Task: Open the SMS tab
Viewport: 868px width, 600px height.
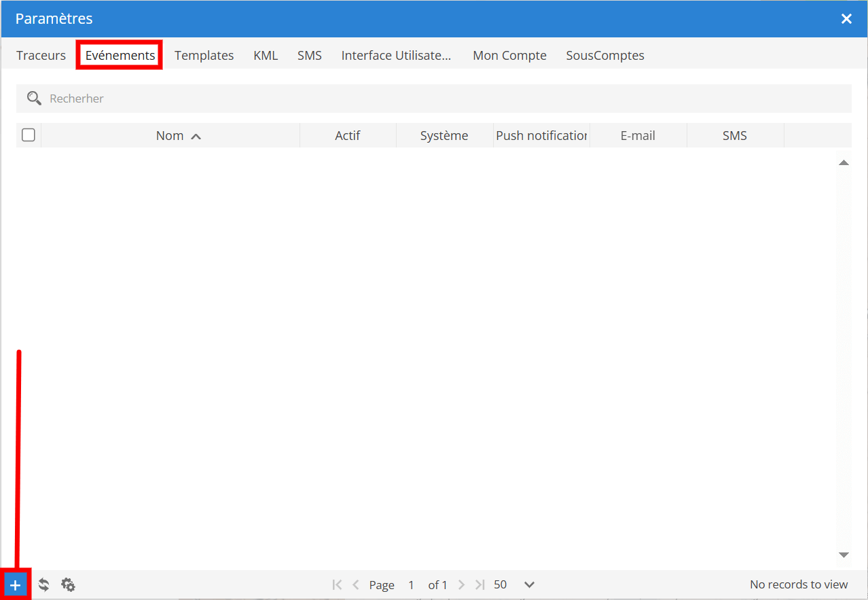Action: [310, 56]
